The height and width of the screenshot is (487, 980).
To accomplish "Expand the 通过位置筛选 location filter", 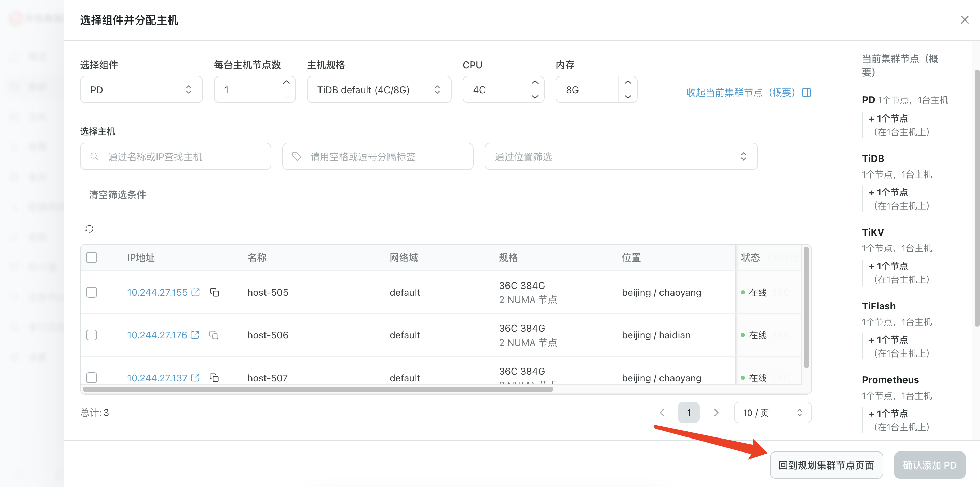I will (621, 157).
